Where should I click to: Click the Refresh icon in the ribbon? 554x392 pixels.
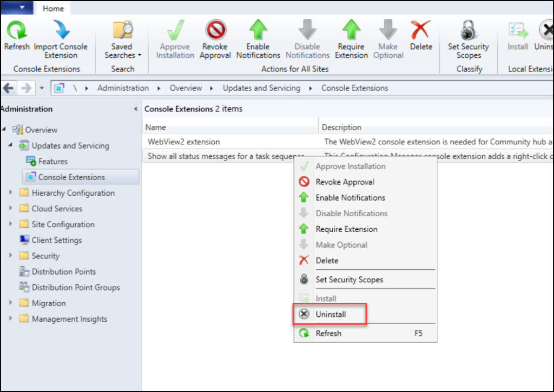click(16, 30)
